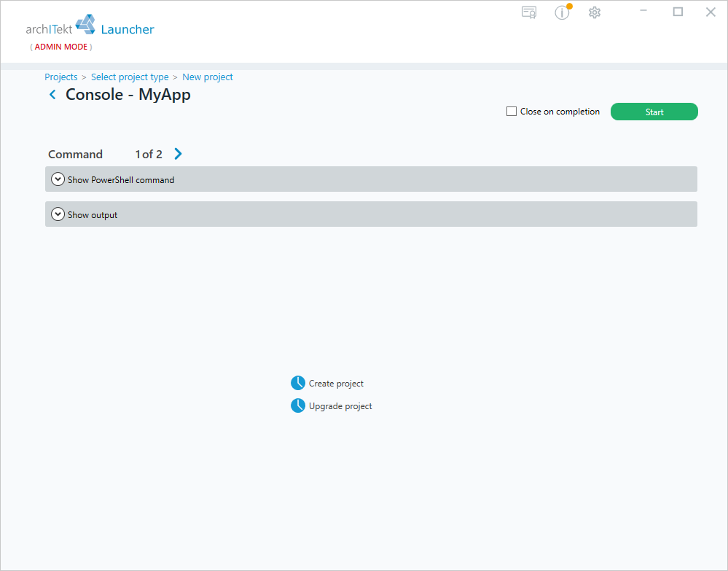Click the archITekt Launcher logo

click(x=90, y=26)
